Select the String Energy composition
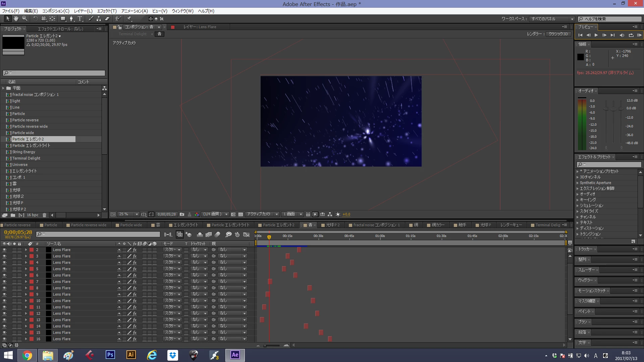This screenshot has height=362, width=644. point(23,152)
